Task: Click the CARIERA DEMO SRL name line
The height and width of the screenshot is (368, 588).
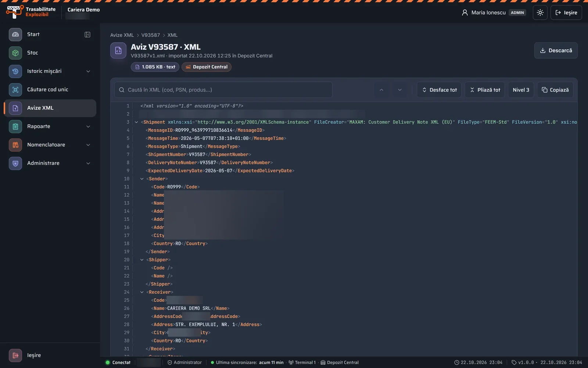Action: 190,308
